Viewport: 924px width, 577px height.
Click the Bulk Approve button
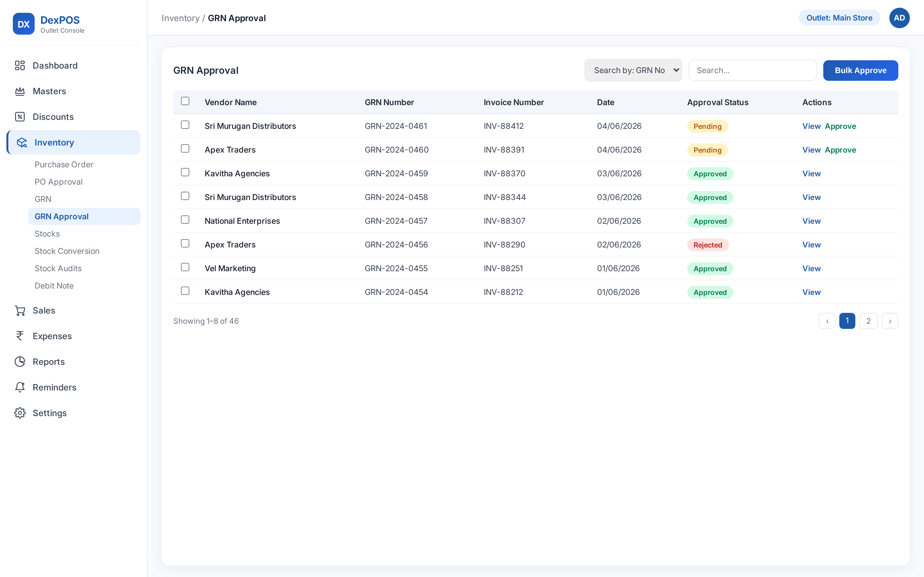pyautogui.click(x=860, y=70)
